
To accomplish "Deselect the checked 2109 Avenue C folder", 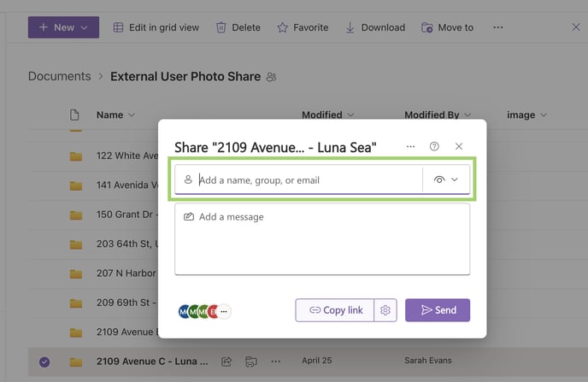I will (x=44, y=361).
